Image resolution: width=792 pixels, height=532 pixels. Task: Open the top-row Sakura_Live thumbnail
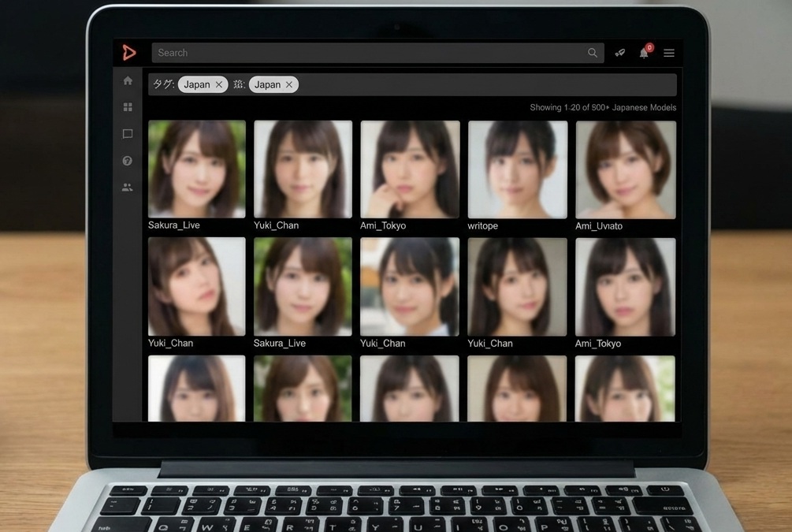(197, 169)
